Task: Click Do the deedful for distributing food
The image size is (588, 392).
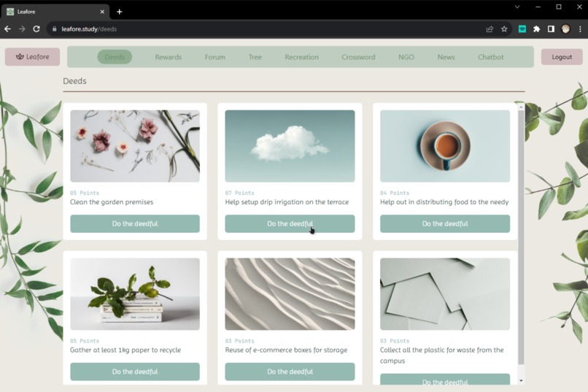Action: 445,223
